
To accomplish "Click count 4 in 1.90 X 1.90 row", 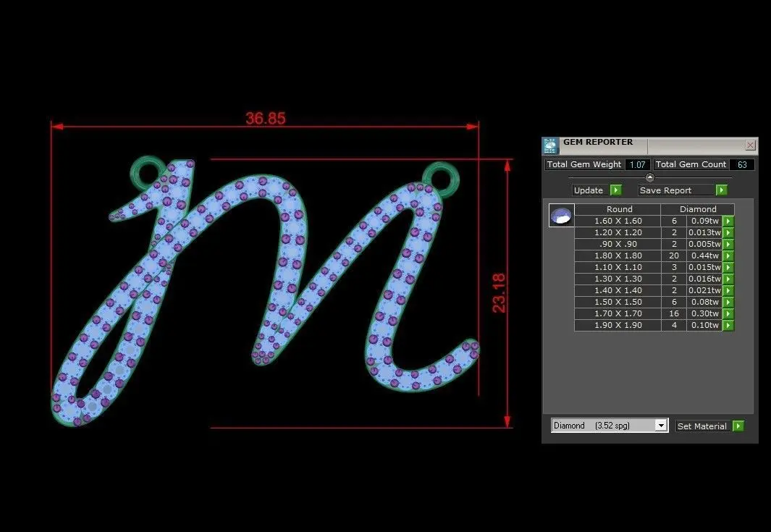I will (x=674, y=325).
